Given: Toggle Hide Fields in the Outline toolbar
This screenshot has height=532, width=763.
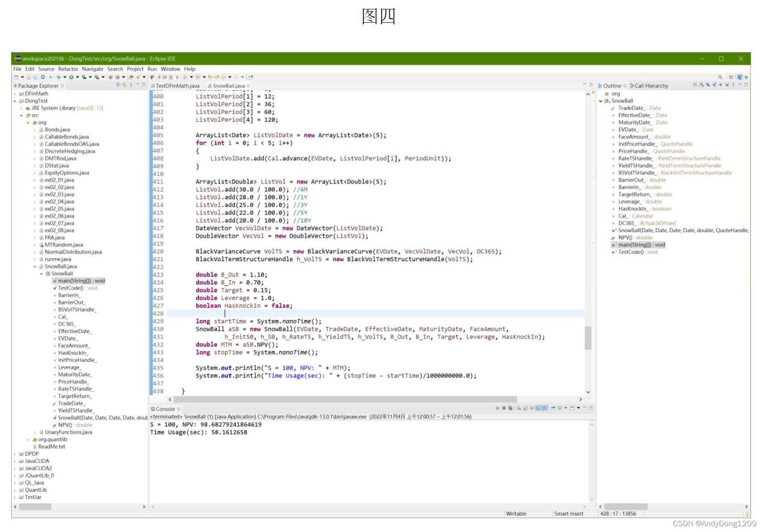Looking at the screenshot, I should coord(708,85).
